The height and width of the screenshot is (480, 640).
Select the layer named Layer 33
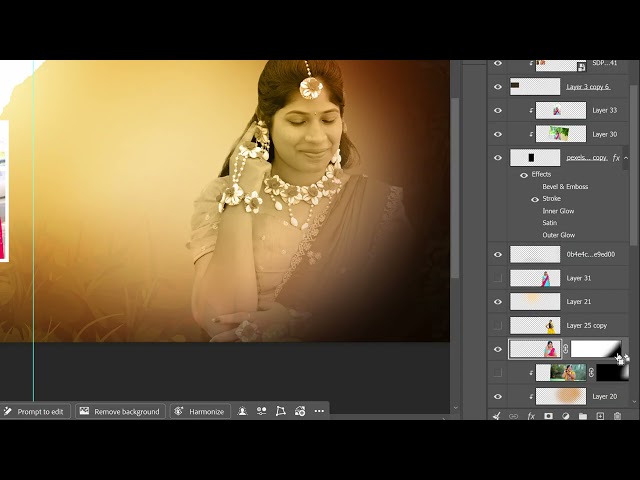click(x=604, y=111)
